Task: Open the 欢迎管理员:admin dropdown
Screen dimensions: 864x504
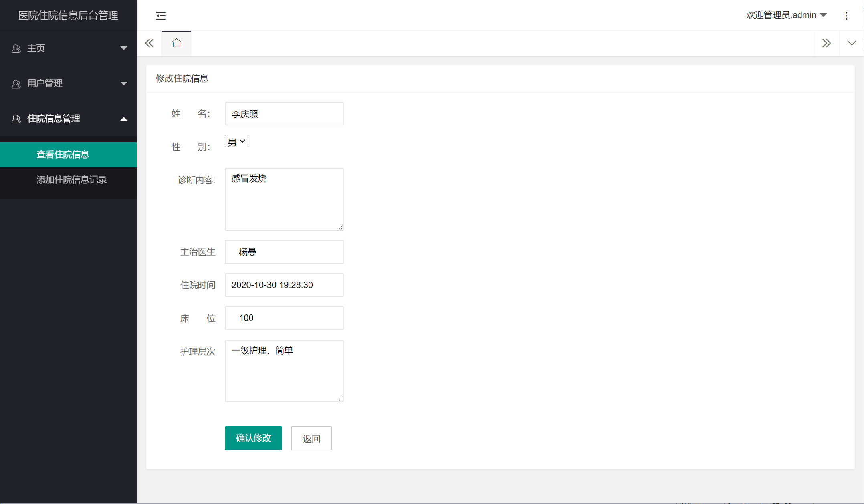Action: click(x=786, y=15)
